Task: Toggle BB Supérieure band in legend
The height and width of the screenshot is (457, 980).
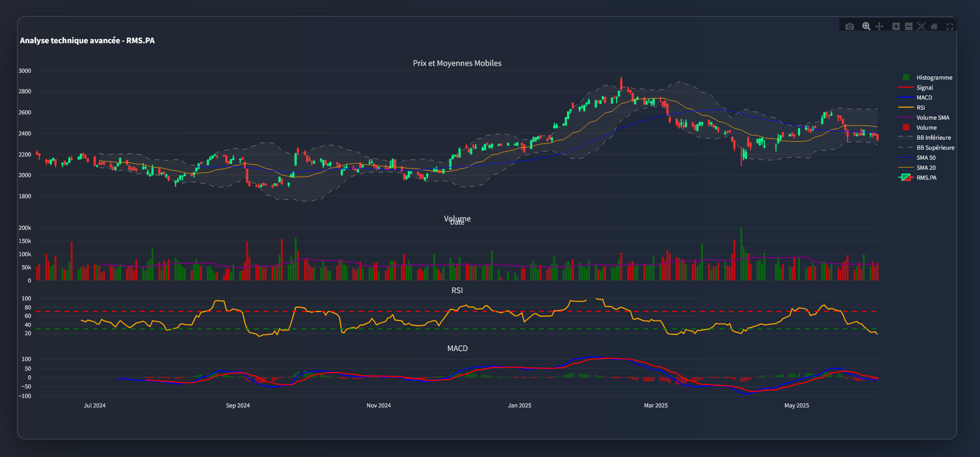Action: pos(935,148)
